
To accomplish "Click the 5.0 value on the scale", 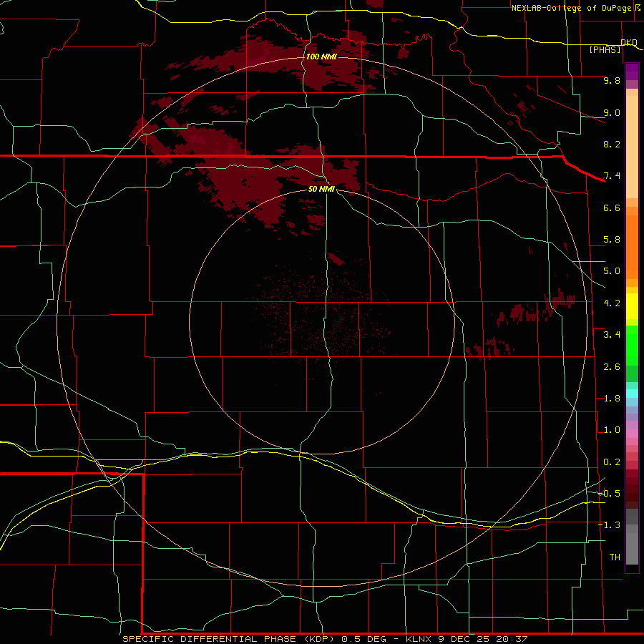I will pyautogui.click(x=612, y=271).
